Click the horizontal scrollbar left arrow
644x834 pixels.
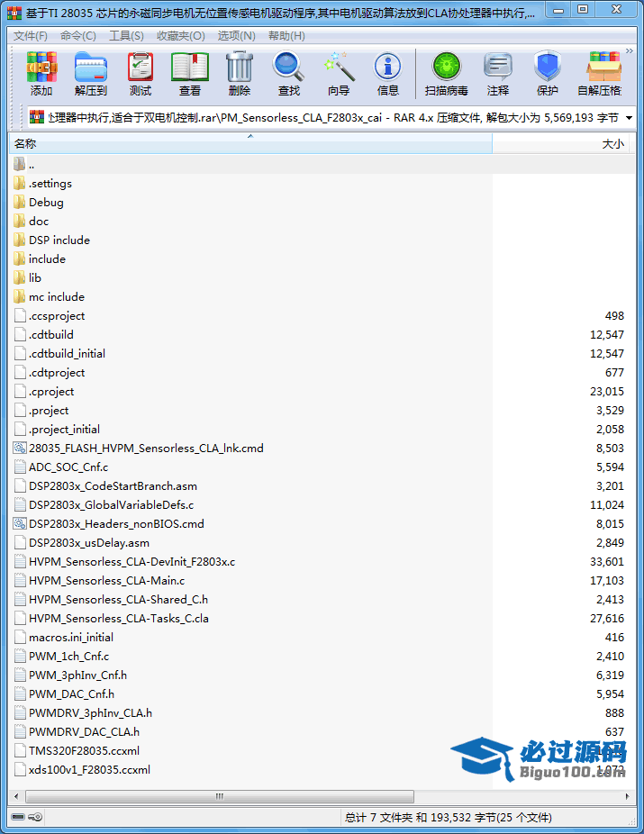[x=16, y=796]
